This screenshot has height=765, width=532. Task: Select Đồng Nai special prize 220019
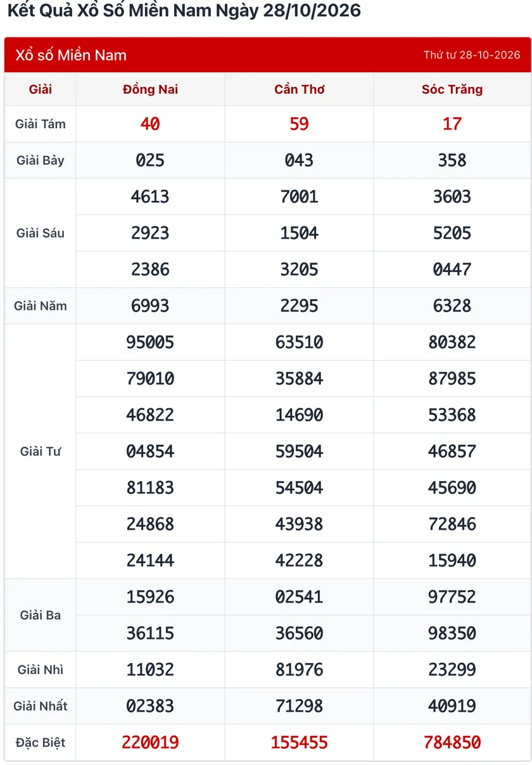150,742
